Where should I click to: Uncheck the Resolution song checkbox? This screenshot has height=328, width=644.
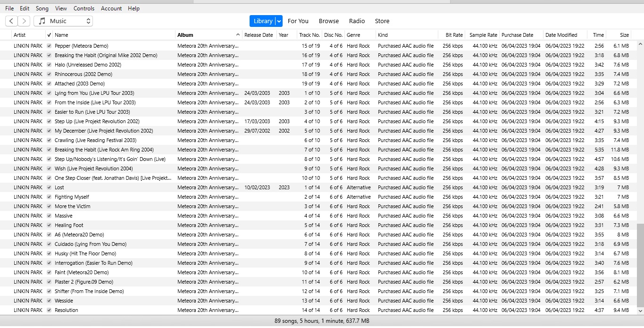tap(49, 310)
